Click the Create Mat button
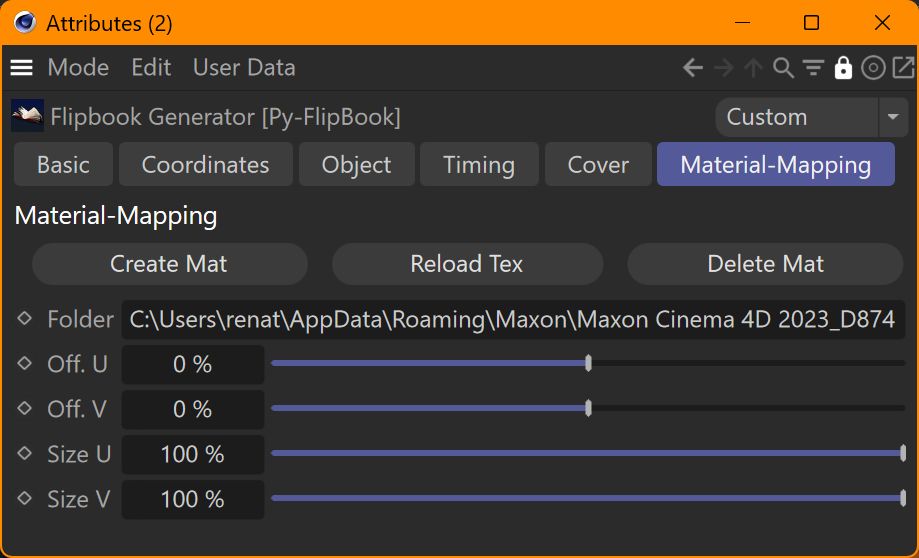 [x=169, y=264]
